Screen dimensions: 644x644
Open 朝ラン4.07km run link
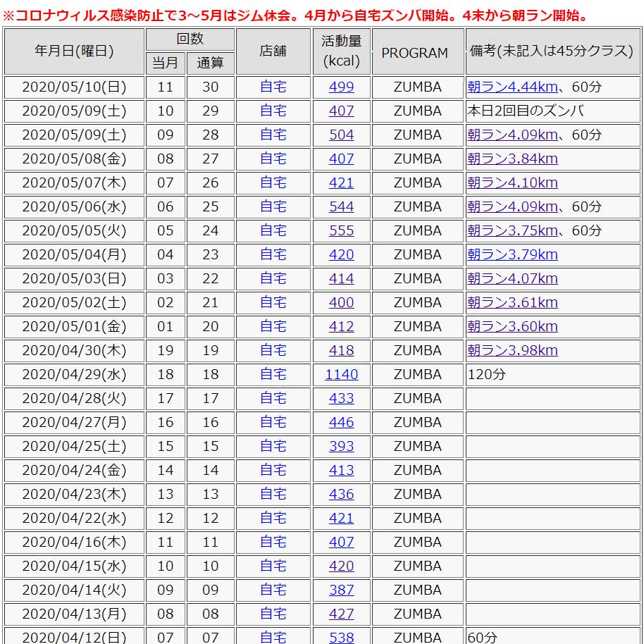tap(512, 279)
